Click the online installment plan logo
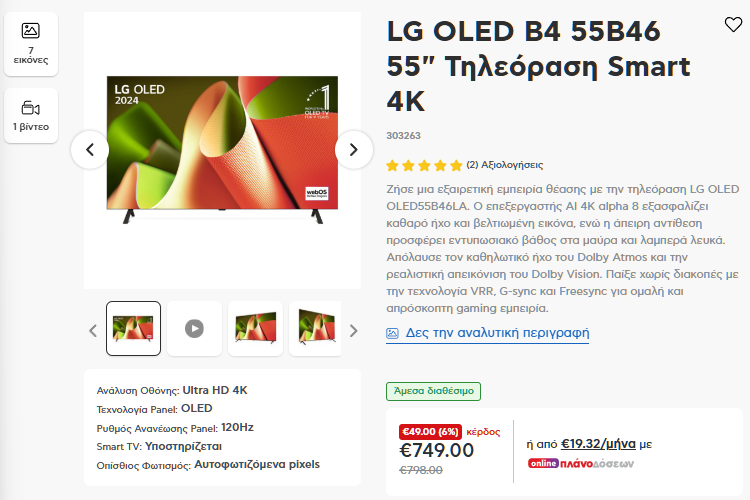The width and height of the screenshot is (750, 500). point(581,463)
